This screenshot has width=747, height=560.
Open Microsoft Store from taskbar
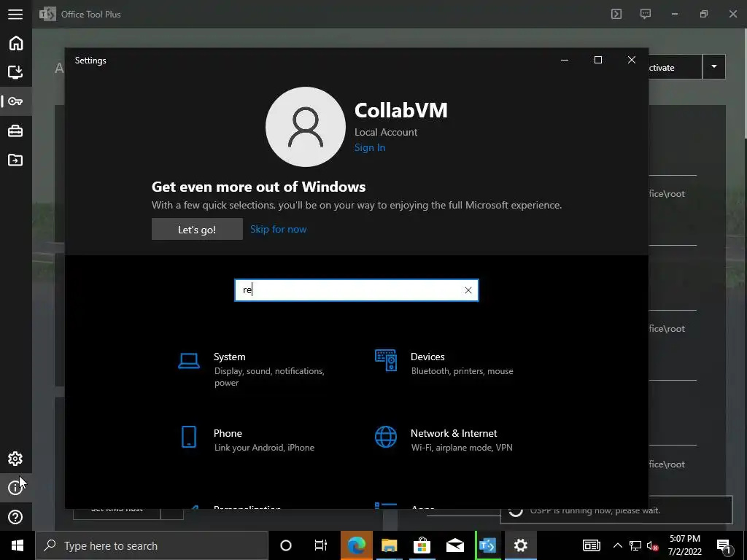pyautogui.click(x=422, y=545)
